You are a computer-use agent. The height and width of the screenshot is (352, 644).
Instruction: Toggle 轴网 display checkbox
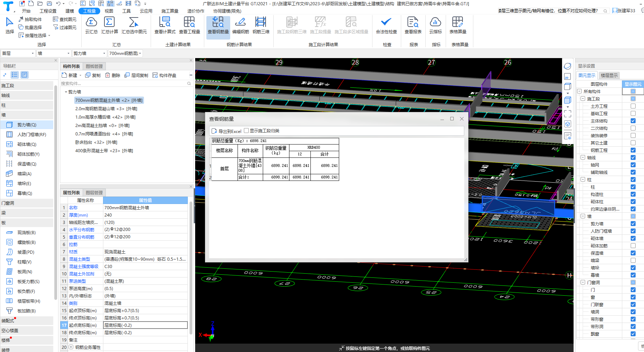(633, 165)
